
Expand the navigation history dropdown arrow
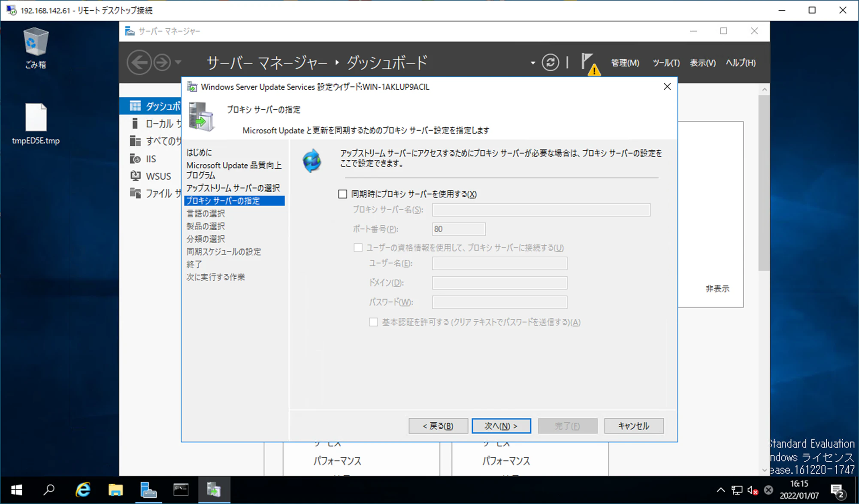(x=178, y=63)
